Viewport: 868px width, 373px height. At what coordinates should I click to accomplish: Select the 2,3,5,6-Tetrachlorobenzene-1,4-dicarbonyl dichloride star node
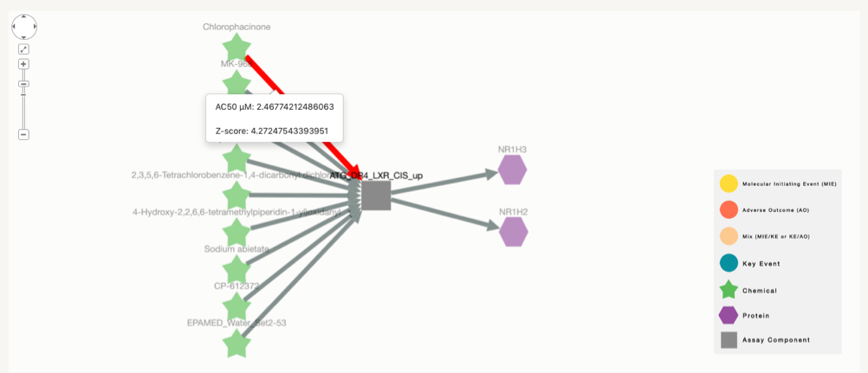pos(236,196)
